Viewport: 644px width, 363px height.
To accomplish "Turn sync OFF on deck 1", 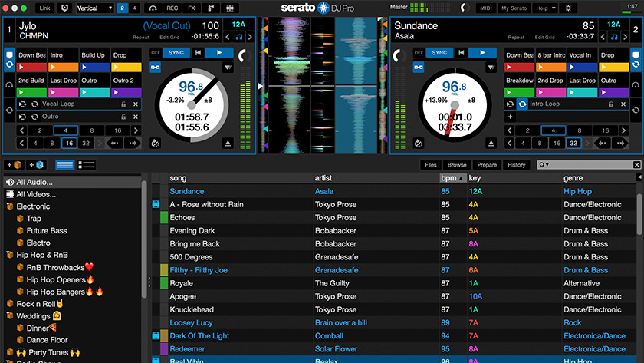I will click(x=155, y=53).
